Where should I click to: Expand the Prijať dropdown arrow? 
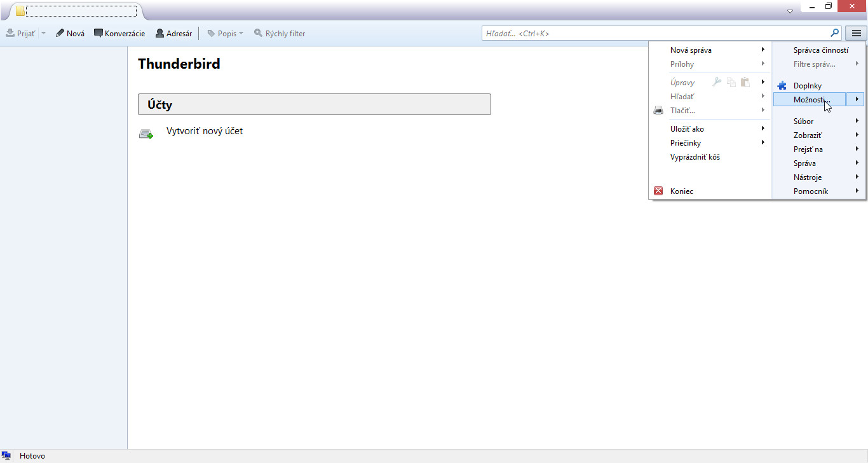pyautogui.click(x=44, y=33)
